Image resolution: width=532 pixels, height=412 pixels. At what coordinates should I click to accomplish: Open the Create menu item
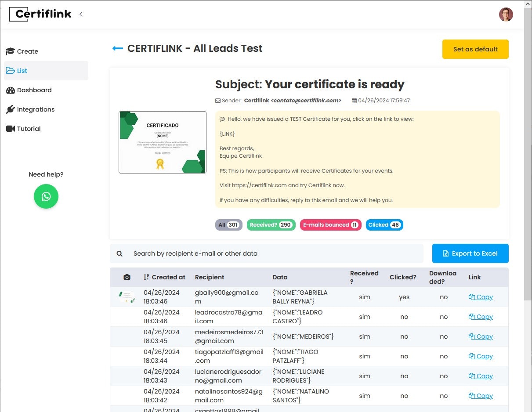coord(46,51)
